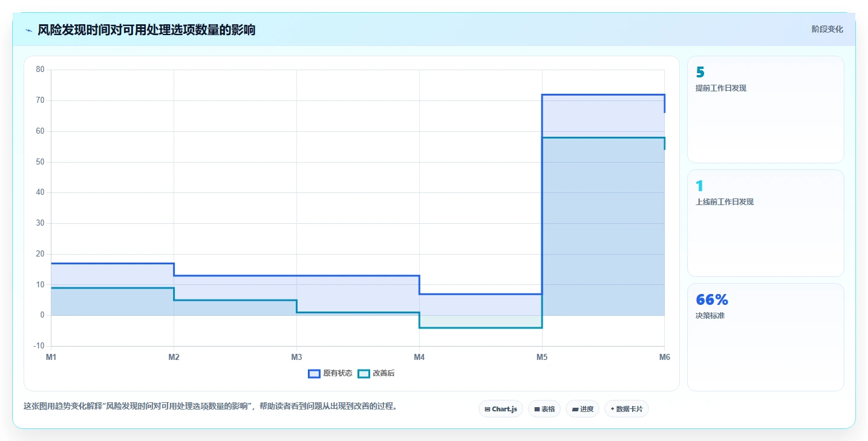The image size is (868, 441).
Task: Click the M6 axis label
Action: [x=665, y=358]
